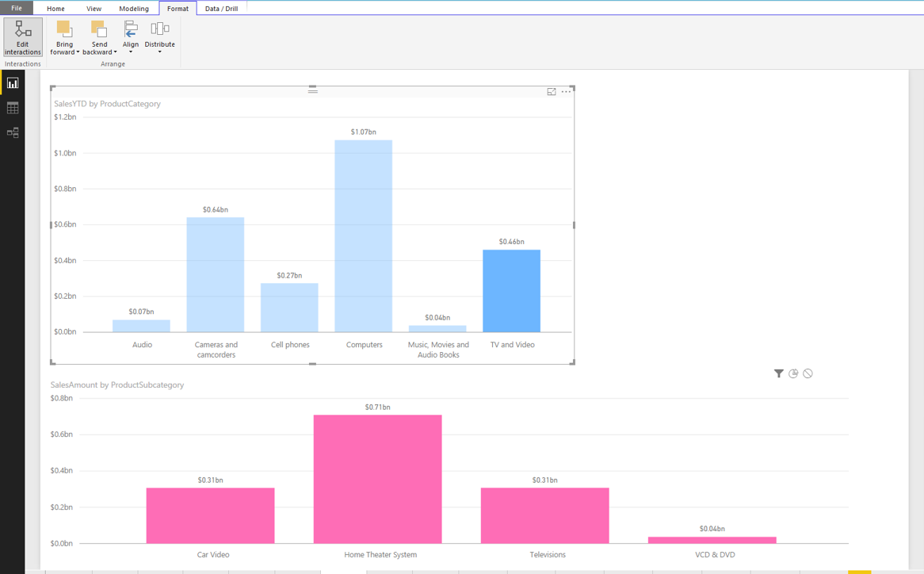The width and height of the screenshot is (924, 574).
Task: Click the $0.71bn data label
Action: click(378, 408)
